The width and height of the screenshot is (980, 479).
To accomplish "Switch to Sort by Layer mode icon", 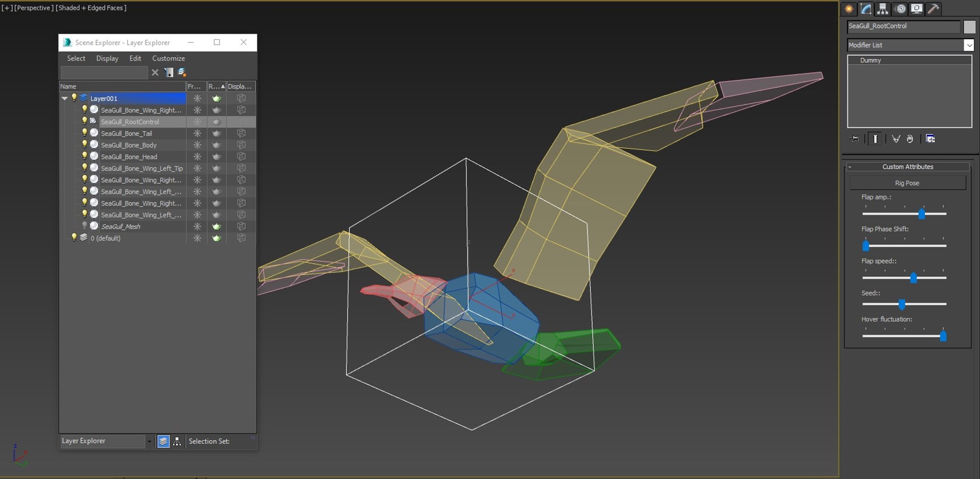I will tap(163, 441).
